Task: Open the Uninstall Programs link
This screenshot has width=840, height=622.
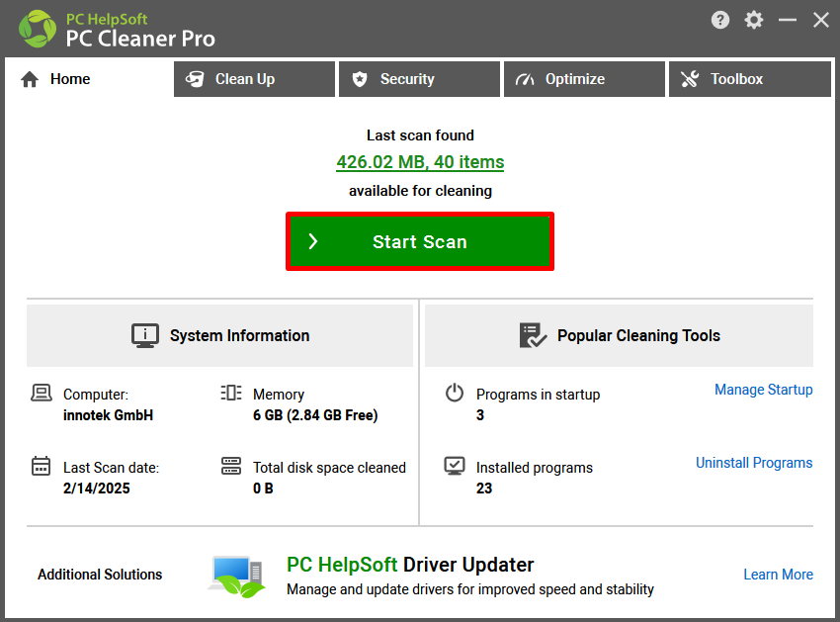Action: (754, 463)
